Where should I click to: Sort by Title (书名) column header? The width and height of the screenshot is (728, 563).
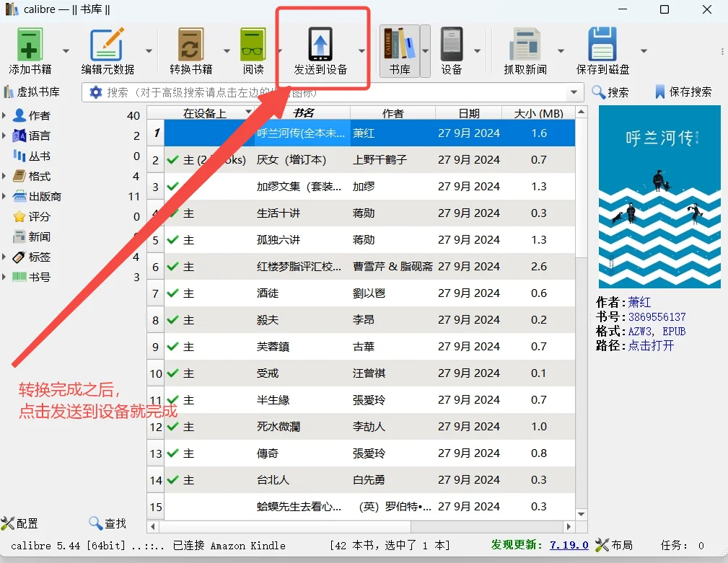coord(303,113)
